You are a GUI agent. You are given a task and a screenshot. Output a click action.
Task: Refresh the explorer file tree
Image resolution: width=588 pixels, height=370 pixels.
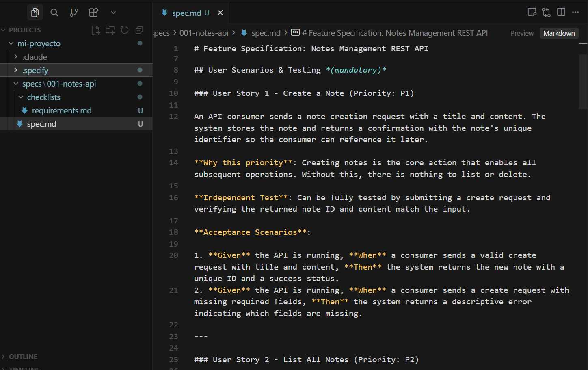coord(125,30)
